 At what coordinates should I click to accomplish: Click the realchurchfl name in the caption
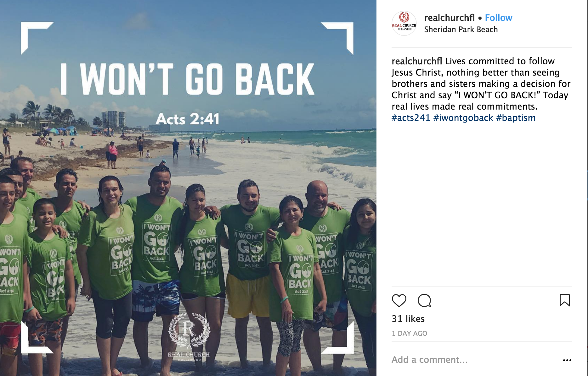pyautogui.click(x=417, y=61)
